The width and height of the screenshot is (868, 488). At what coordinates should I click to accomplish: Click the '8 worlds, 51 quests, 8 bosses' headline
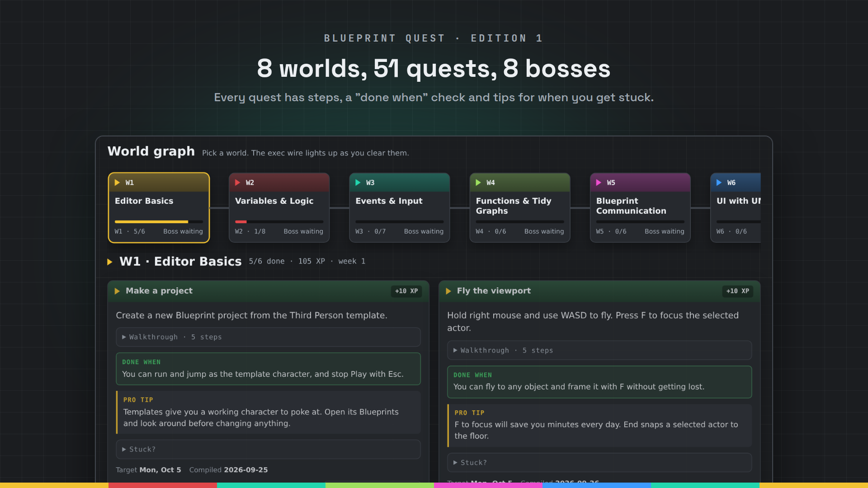coord(434,69)
